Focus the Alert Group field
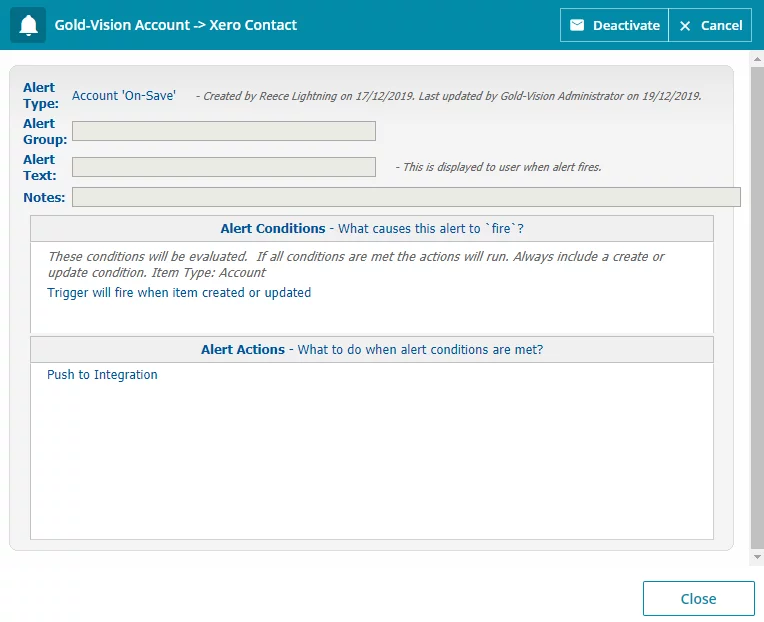764x622 pixels. click(x=224, y=131)
